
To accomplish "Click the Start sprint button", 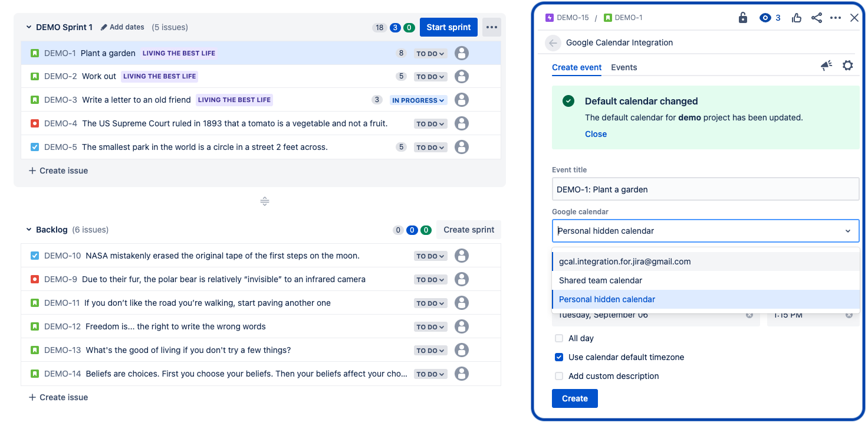I will pyautogui.click(x=449, y=27).
